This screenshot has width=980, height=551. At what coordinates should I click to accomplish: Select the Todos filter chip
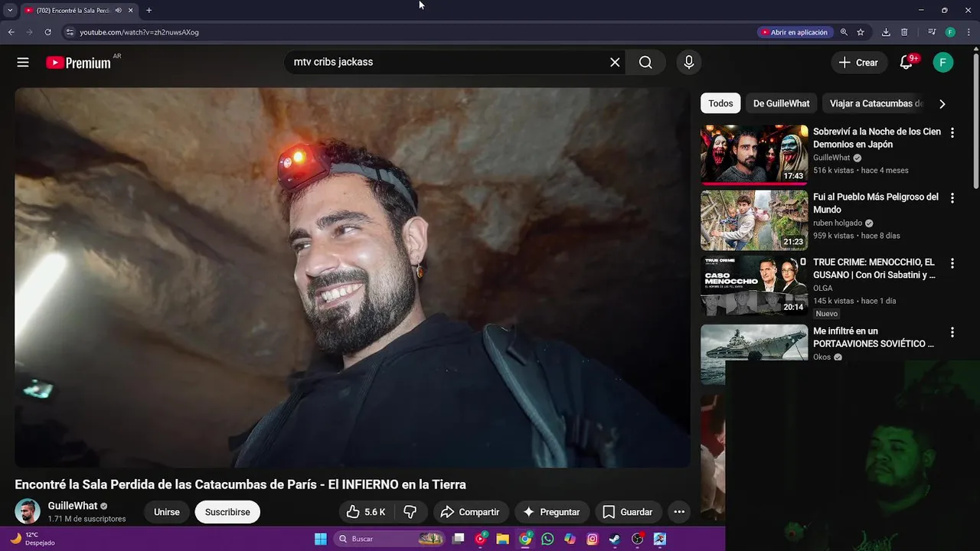[720, 103]
